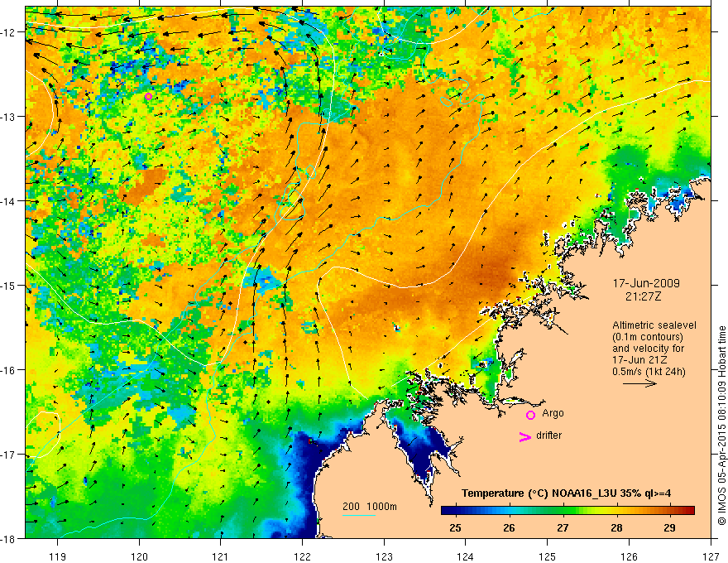Click the magenta Argo float marker on the map
This screenshot has width=728, height=563.
[x=149, y=97]
